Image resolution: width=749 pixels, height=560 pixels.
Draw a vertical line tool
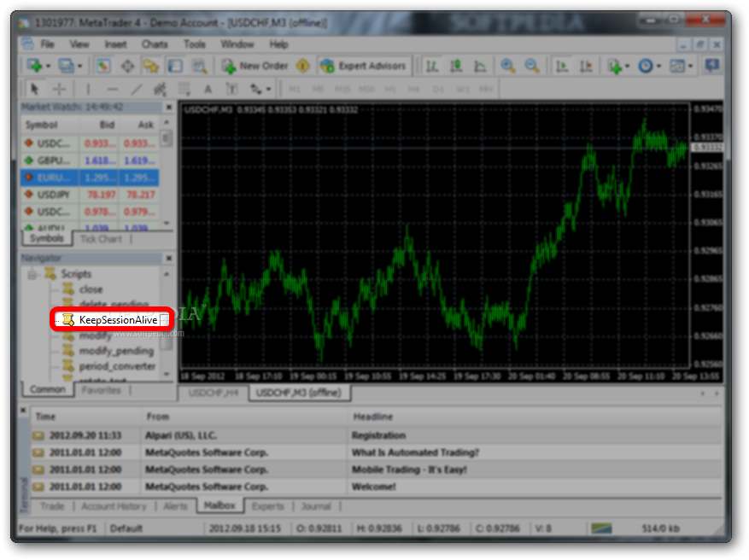coord(88,89)
